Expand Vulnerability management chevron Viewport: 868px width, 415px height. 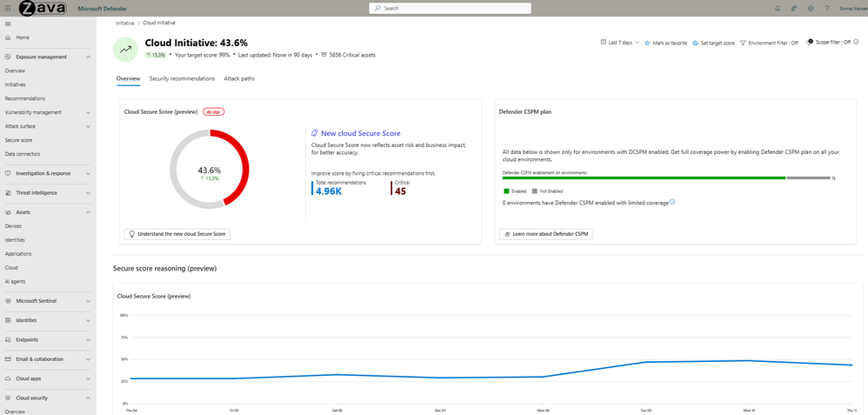[x=89, y=112]
